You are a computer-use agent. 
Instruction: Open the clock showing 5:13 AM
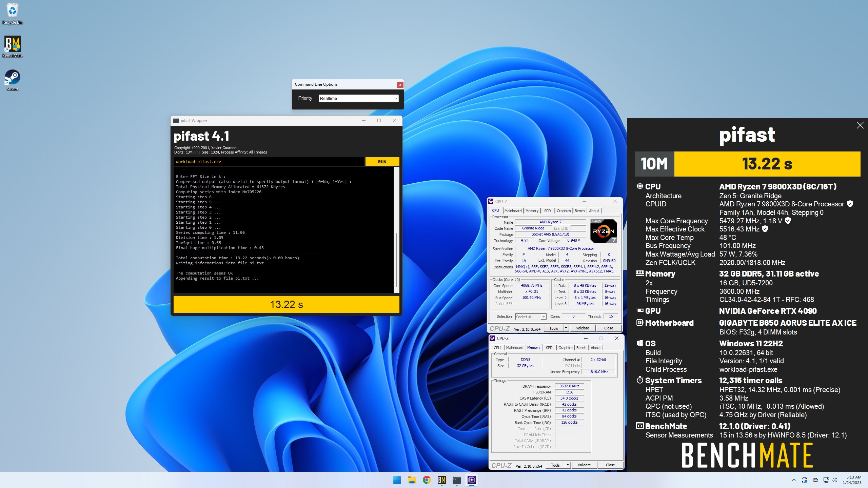[x=852, y=480]
